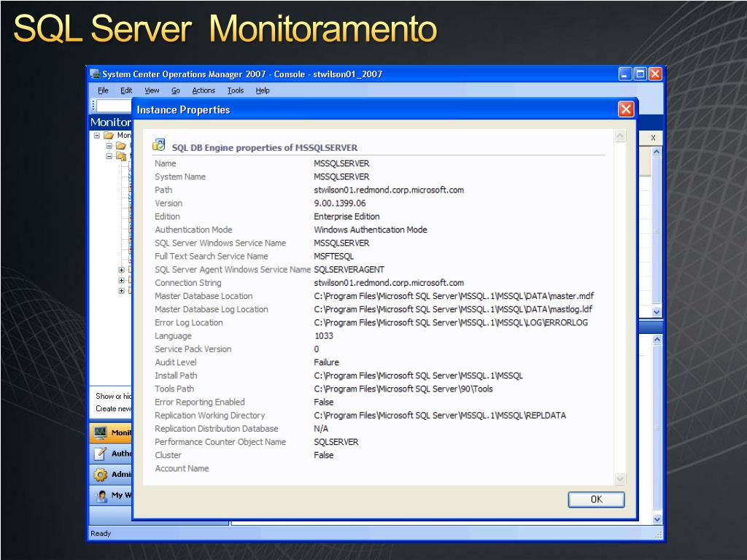Click scroll-up arrow of console's upper pane
747x560 pixels.
pos(657,152)
